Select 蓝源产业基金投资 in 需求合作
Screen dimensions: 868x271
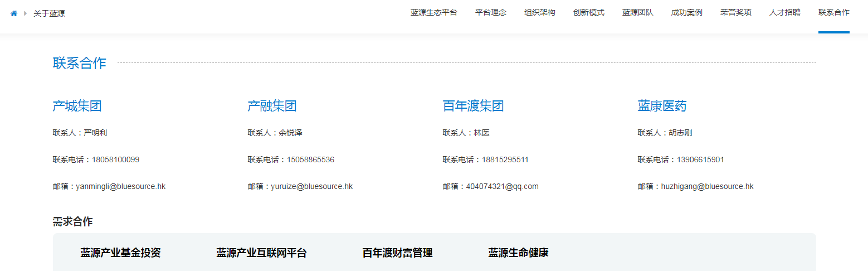coord(120,253)
